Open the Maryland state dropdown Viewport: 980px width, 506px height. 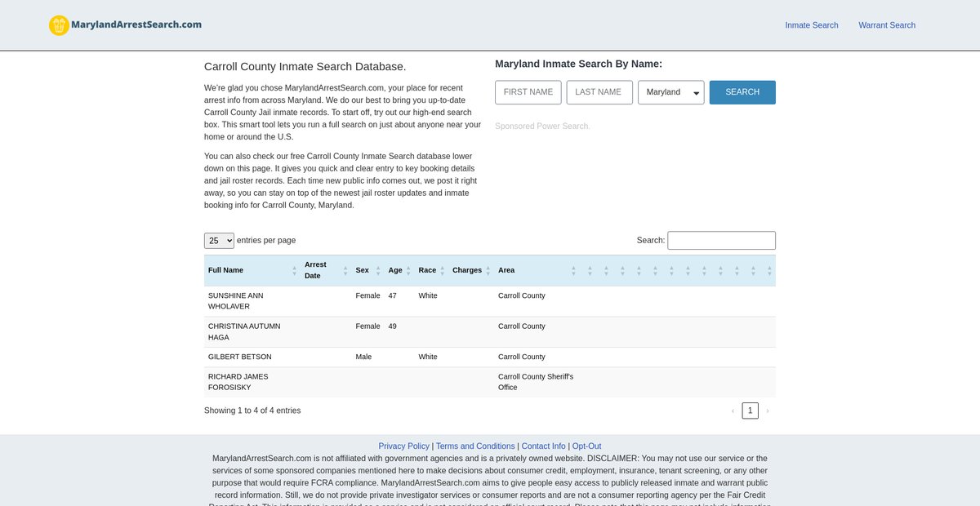click(670, 92)
